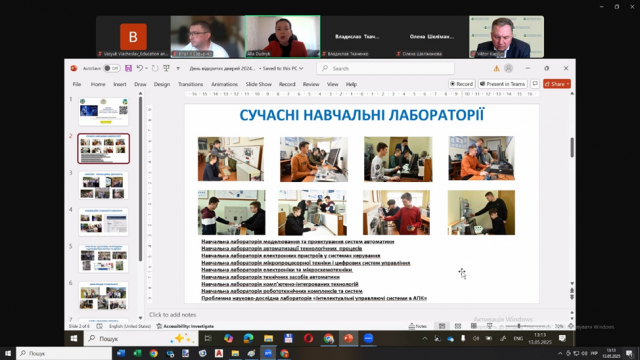Viewport: 640px width, 360px height.
Task: Click the purple Save icon
Action: (x=128, y=68)
